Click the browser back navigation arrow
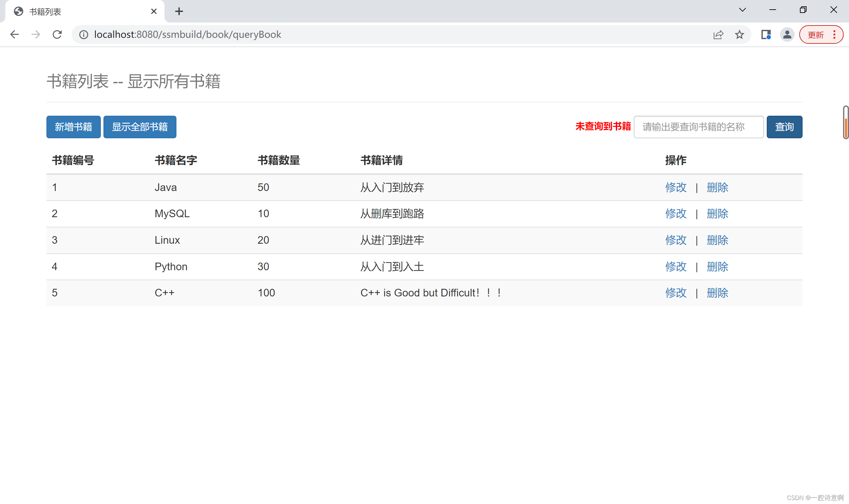The width and height of the screenshot is (849, 504). click(14, 34)
